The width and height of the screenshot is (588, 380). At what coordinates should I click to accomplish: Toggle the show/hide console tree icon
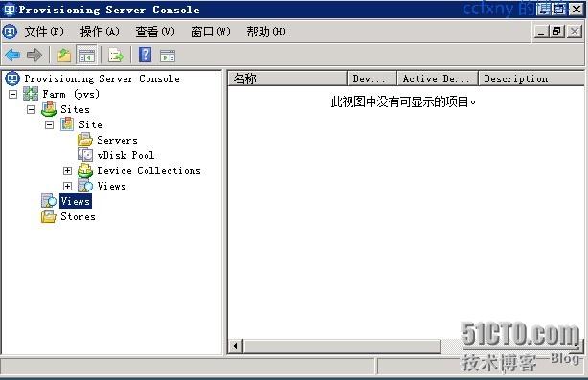point(86,56)
